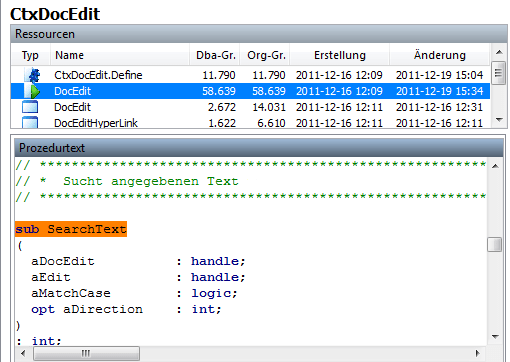
Task: Click the Dba-Gr. value 11.790
Action: pos(219,75)
